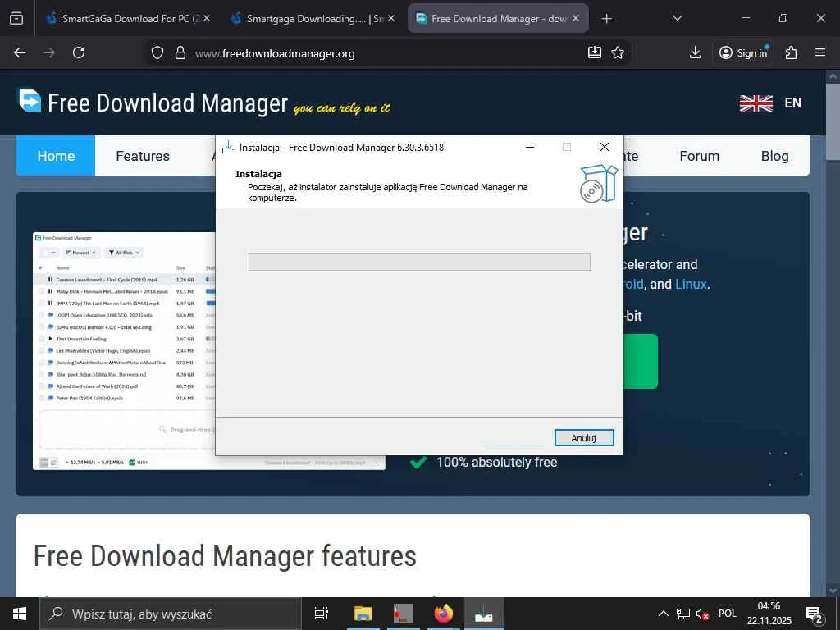Open network status tray icon
The height and width of the screenshot is (630, 840).
coord(683,614)
